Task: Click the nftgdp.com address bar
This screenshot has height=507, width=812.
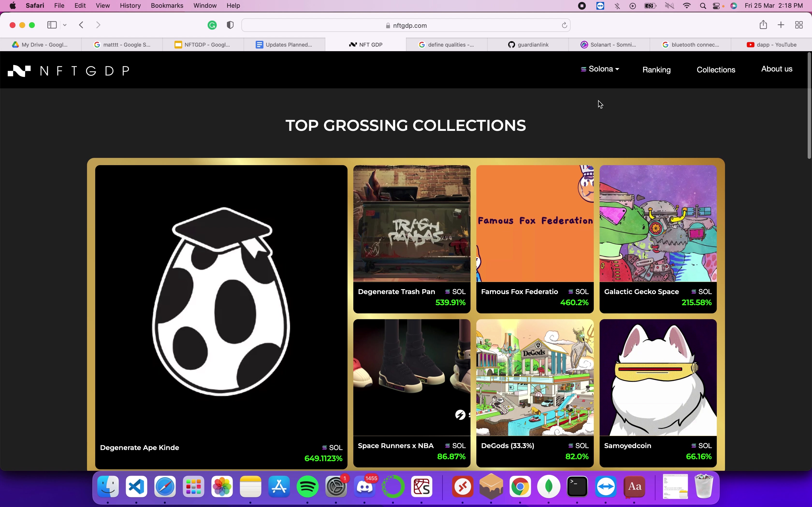Action: [406, 26]
